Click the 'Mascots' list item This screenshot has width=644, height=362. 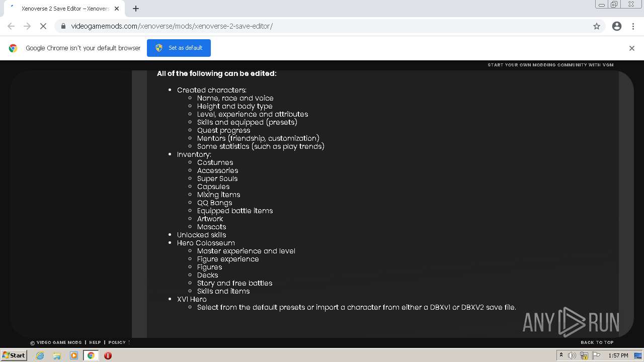(211, 227)
